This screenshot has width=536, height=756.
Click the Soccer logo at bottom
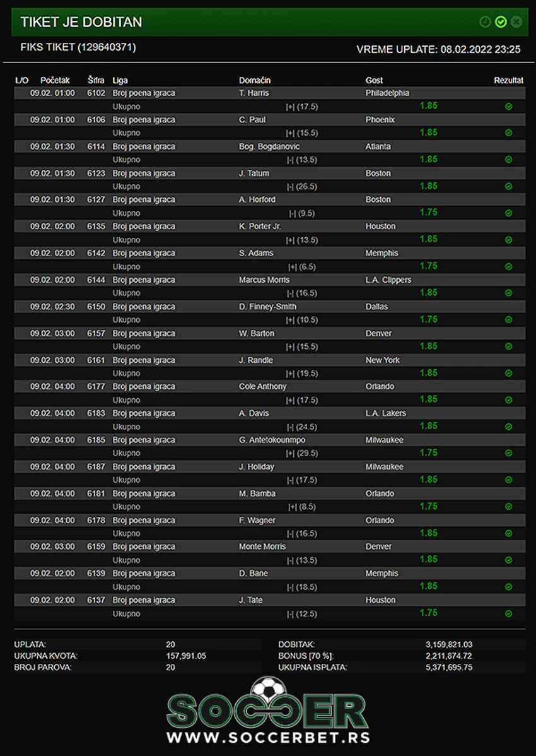(x=268, y=704)
